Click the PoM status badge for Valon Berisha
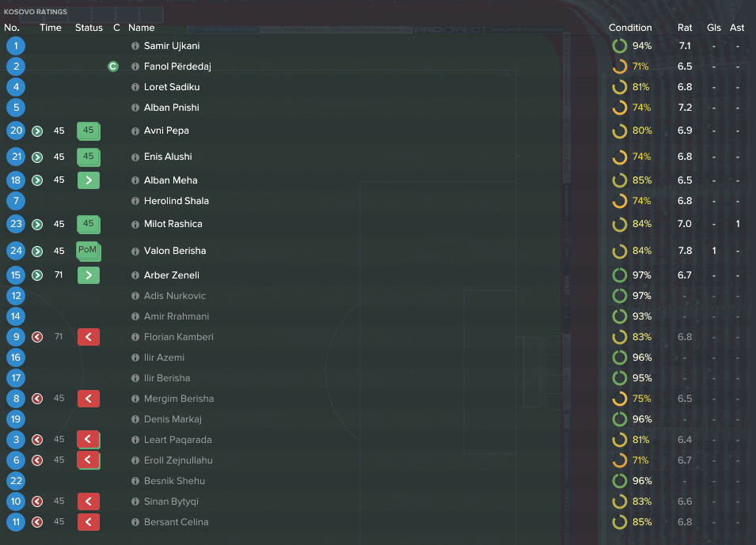This screenshot has height=545, width=756. click(x=88, y=251)
